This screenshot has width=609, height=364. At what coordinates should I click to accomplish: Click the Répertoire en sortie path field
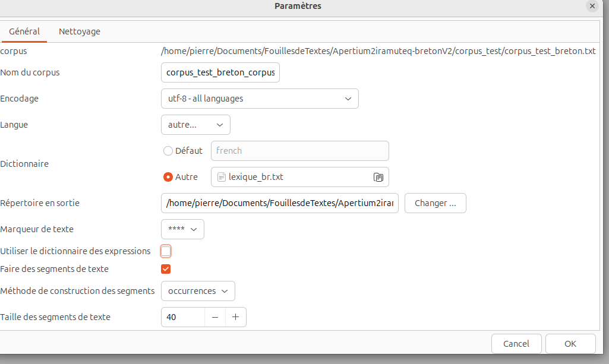coord(280,203)
